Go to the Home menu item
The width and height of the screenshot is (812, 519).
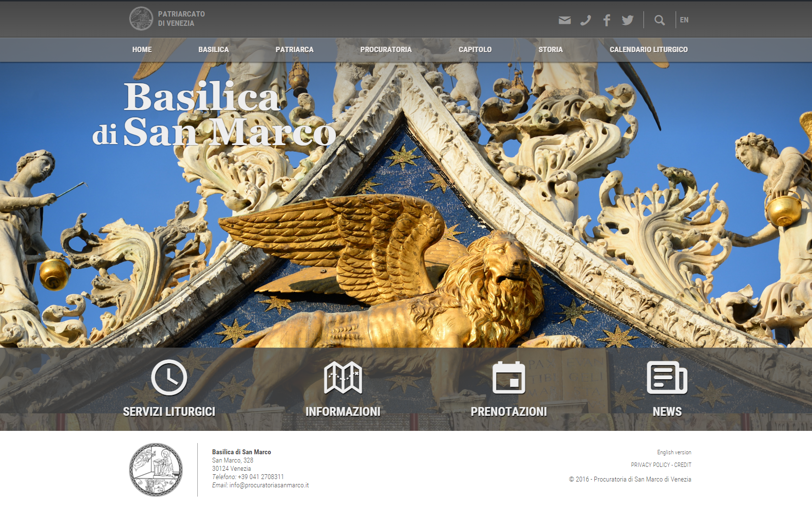coord(142,50)
